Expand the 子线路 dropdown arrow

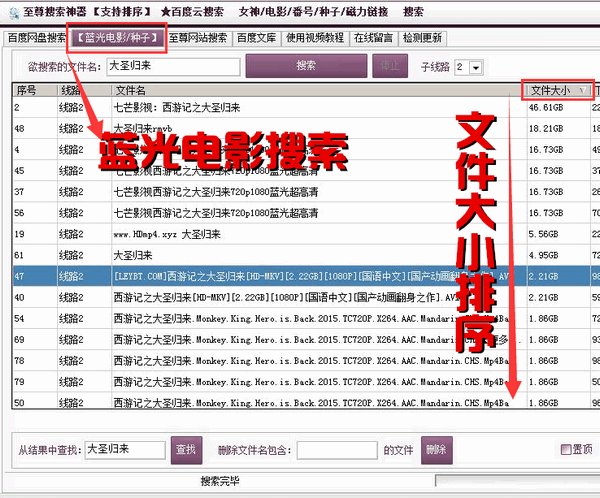click(476, 68)
